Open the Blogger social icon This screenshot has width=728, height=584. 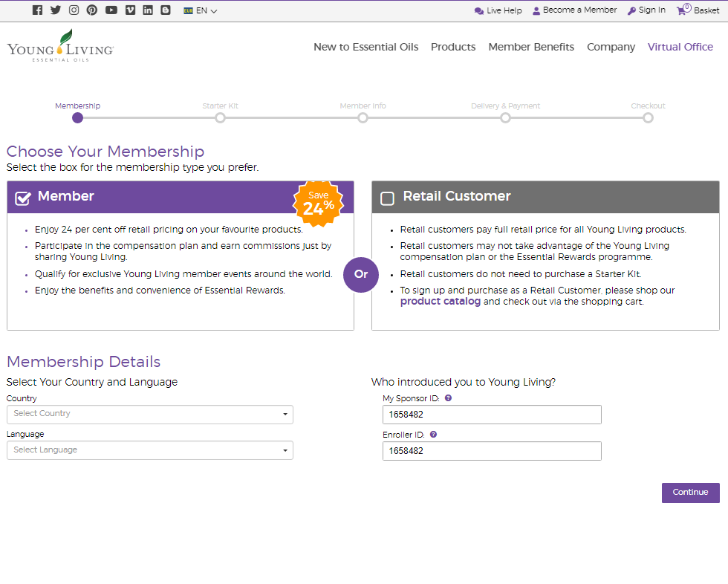tap(166, 10)
